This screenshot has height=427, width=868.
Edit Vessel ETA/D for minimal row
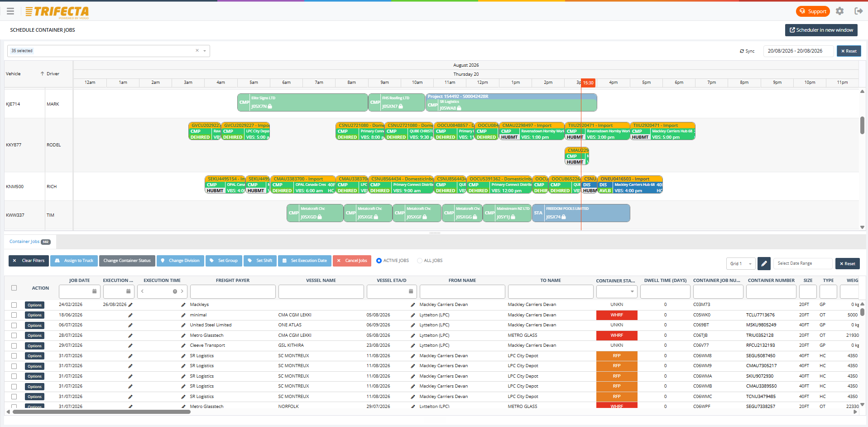(413, 315)
